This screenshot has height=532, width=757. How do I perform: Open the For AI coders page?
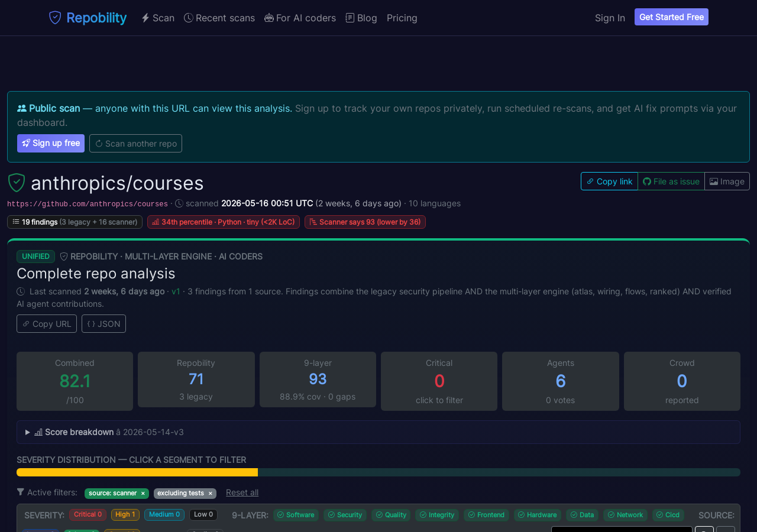[x=300, y=18]
